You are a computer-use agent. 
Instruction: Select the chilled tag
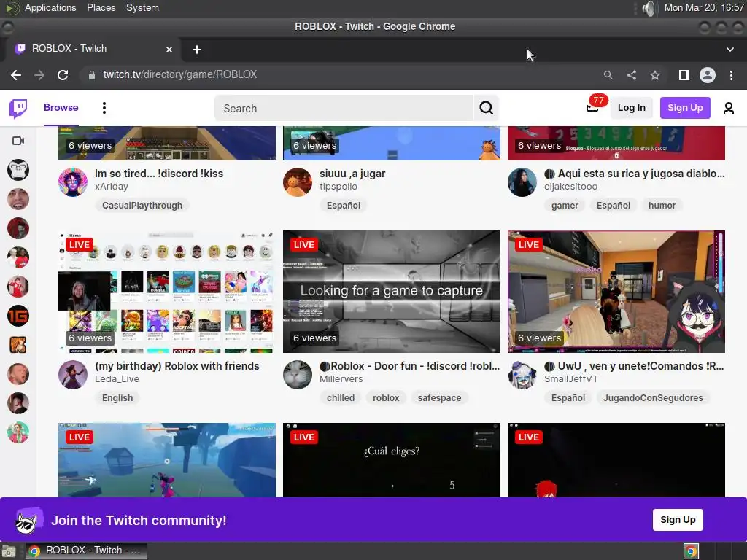point(341,397)
